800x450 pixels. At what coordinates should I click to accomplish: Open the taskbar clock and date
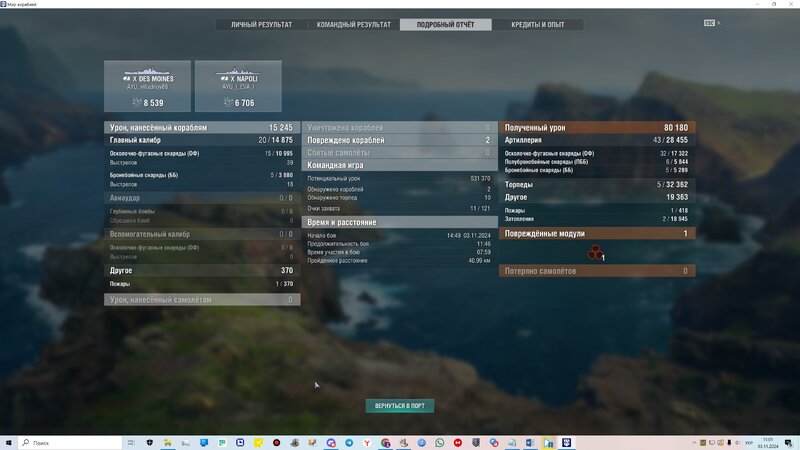[768, 442]
